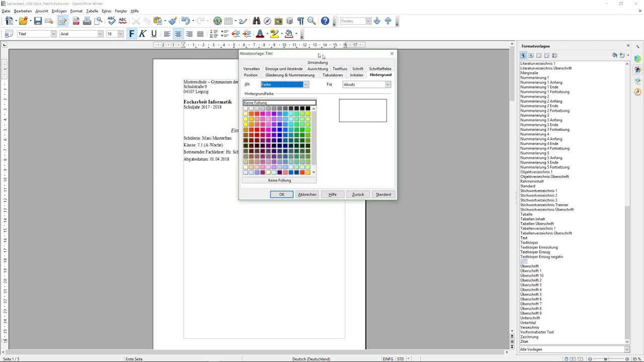Click the Open file folder icon
This screenshot has width=644, height=362.
point(23,21)
